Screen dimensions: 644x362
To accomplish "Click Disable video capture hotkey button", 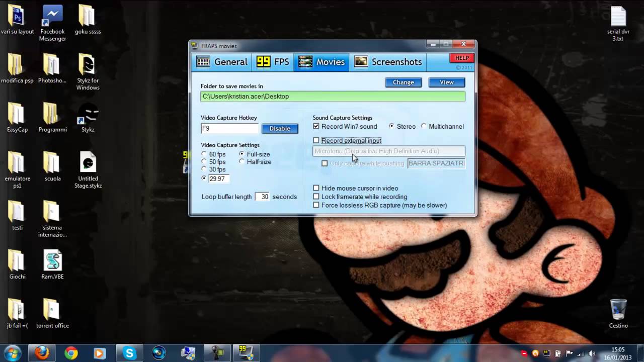I will pos(280,129).
